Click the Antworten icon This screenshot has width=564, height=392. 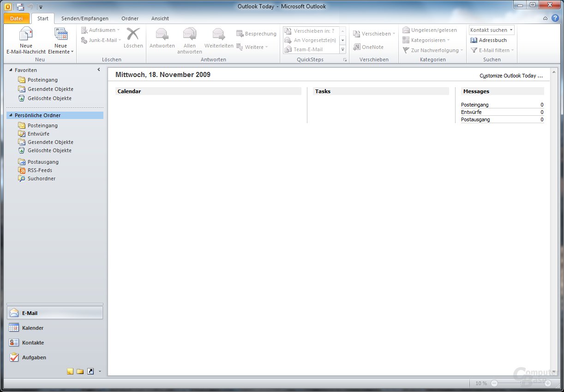162,34
